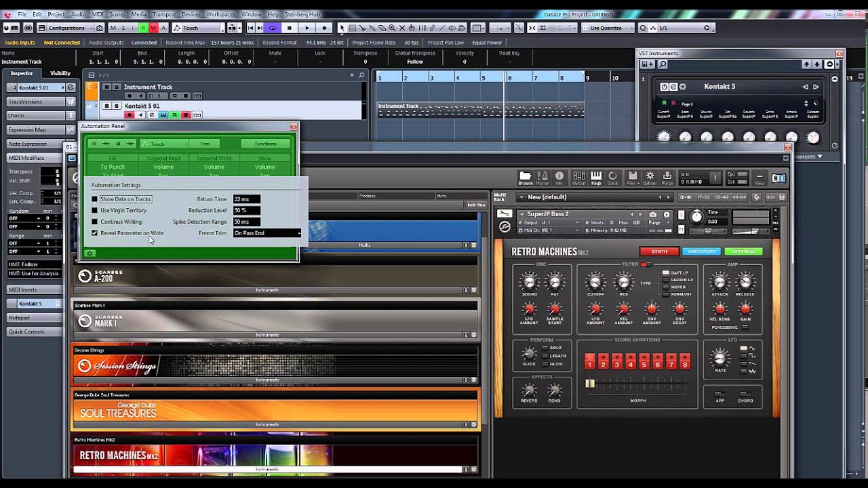Open the File menu
Screen dimensions: 868x488
click(x=22, y=14)
